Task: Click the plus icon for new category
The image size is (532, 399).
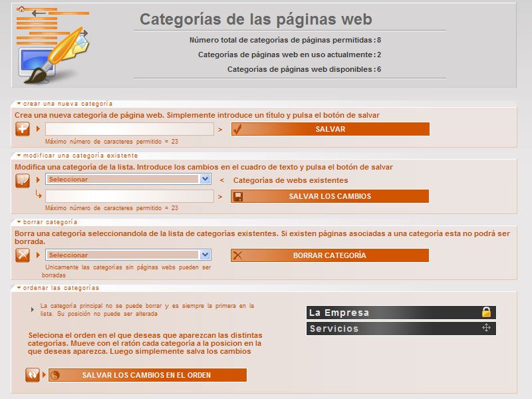Action: pos(23,129)
